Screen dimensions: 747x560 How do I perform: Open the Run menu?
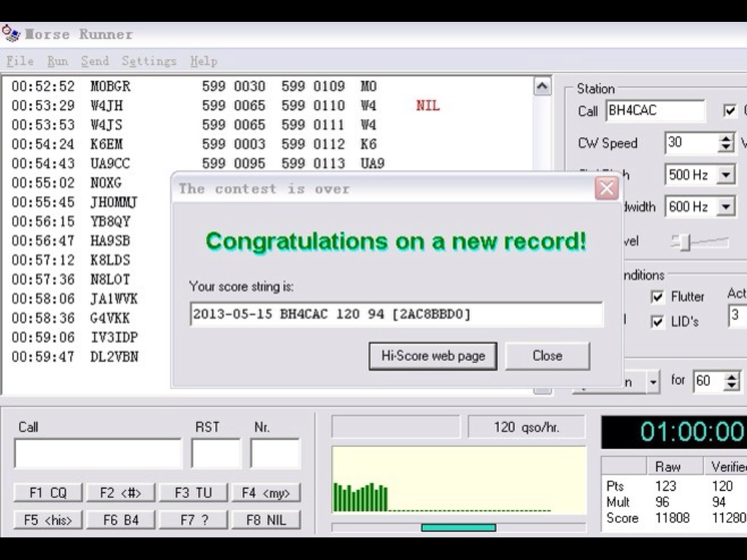pyautogui.click(x=57, y=61)
